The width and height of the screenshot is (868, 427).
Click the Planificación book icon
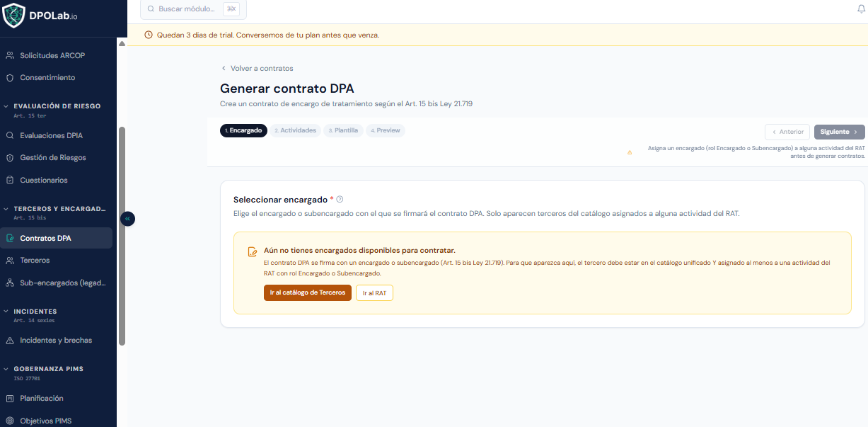[10, 399]
